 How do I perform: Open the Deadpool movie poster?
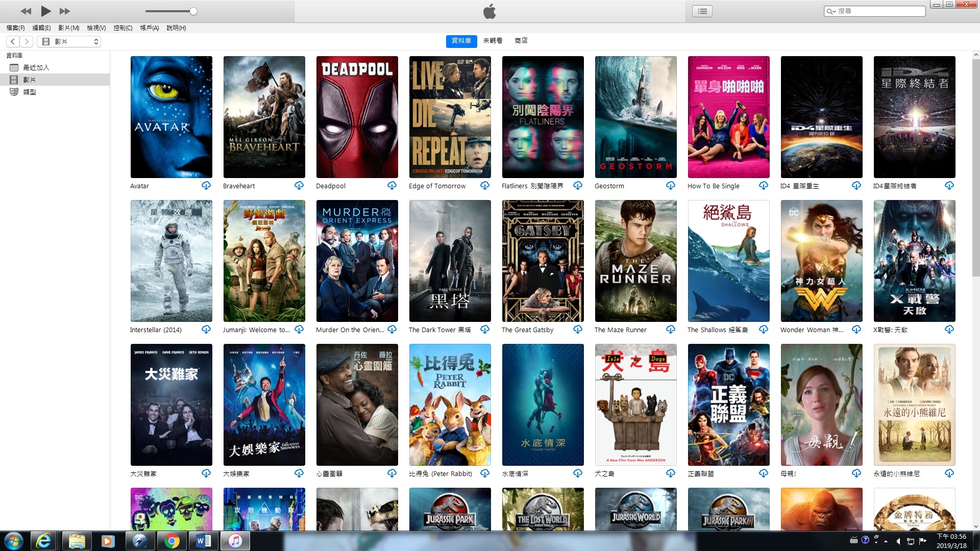pos(357,117)
